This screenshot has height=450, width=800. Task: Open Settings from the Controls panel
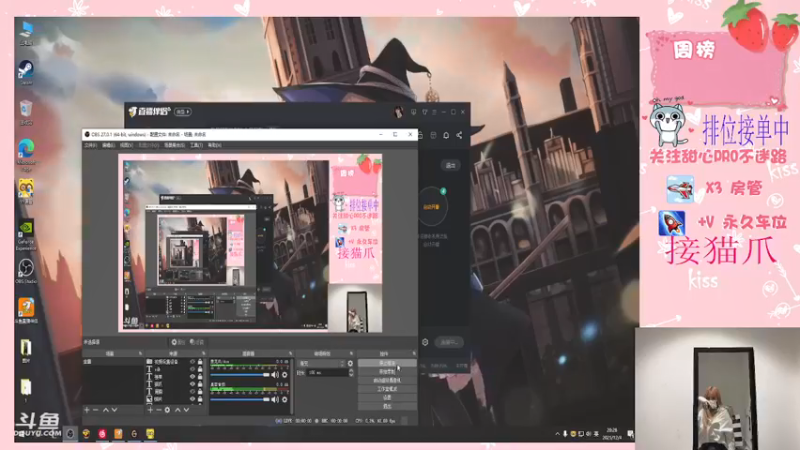387,397
